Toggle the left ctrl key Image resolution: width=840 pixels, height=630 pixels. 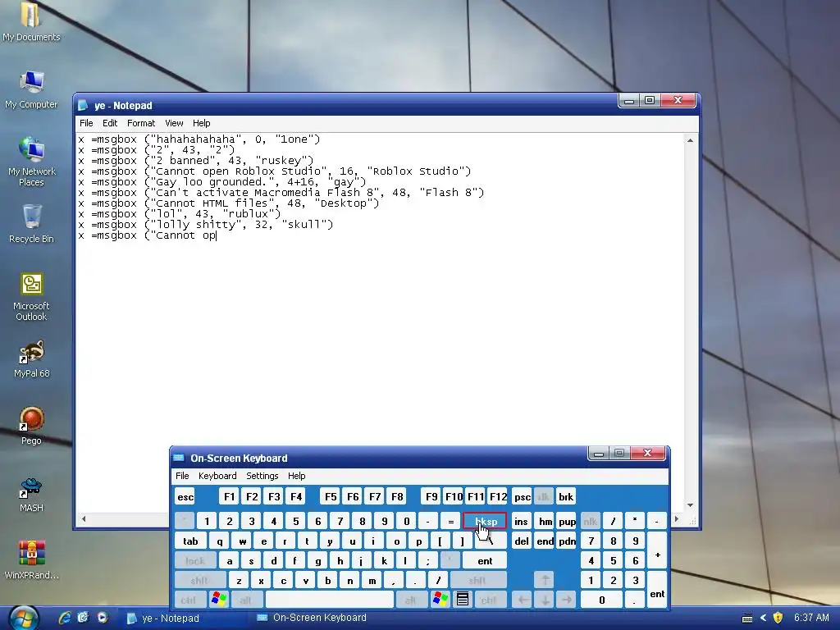189,600
